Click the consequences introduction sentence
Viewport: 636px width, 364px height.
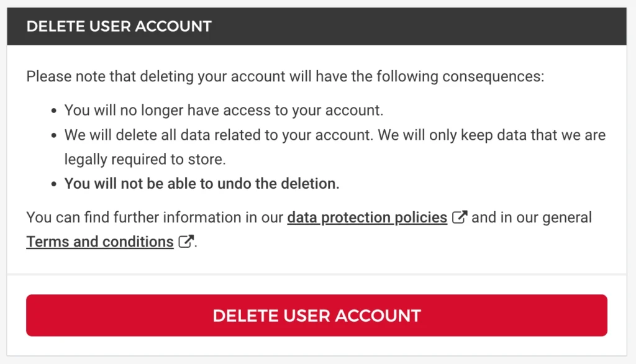point(285,76)
